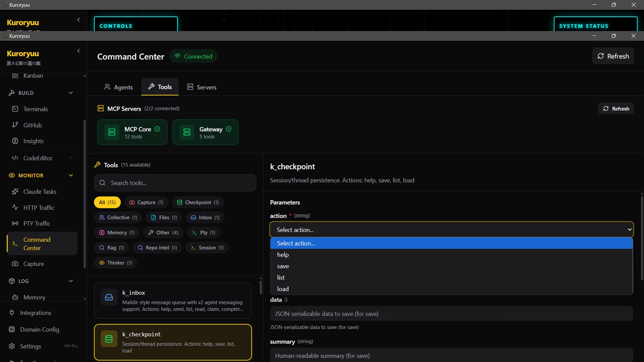This screenshot has height=362, width=644.
Task: Filter tools by Checkpoint category
Action: click(198, 202)
